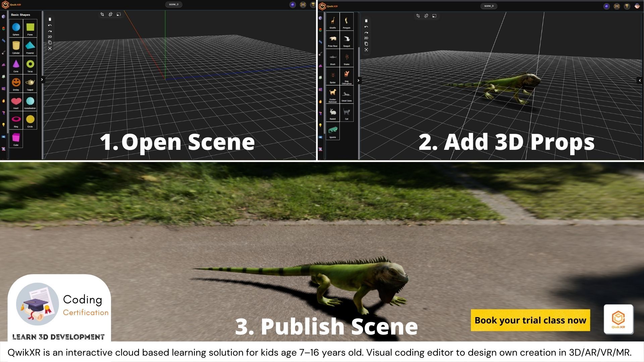Viewport: 644px width, 362px height.
Task: Click the Book your trial class now button
Action: [530, 320]
